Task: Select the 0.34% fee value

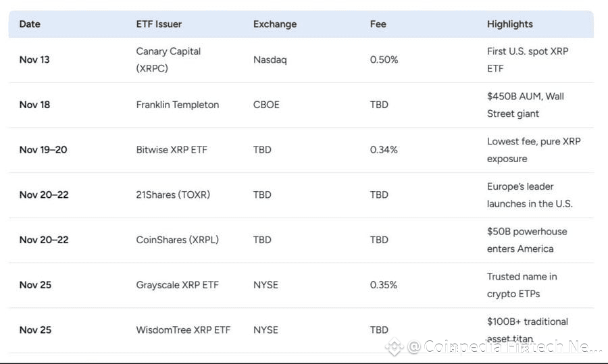Action: [384, 149]
